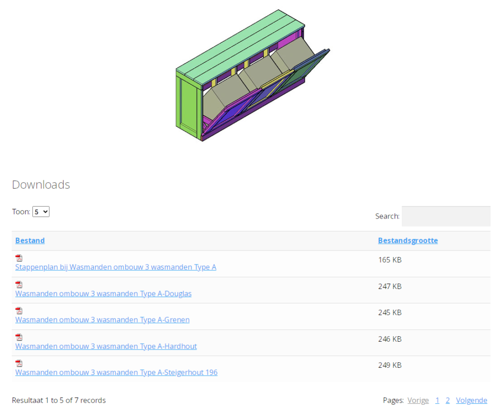
Task: Sort table by Bestandsgrootte column
Action: click(408, 241)
